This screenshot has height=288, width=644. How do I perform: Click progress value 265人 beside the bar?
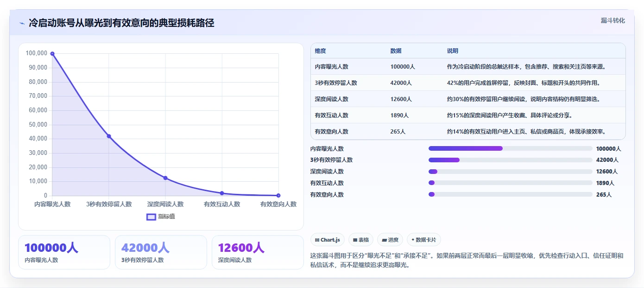click(604, 195)
